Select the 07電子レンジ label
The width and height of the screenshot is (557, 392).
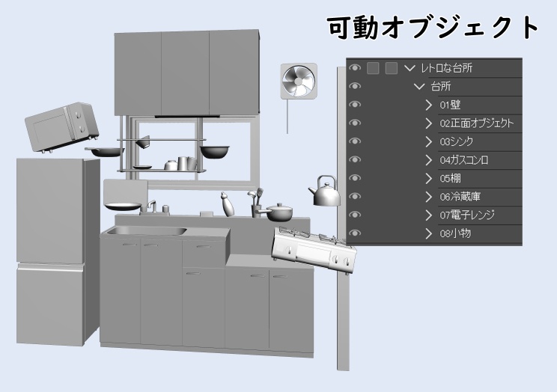[x=467, y=215]
